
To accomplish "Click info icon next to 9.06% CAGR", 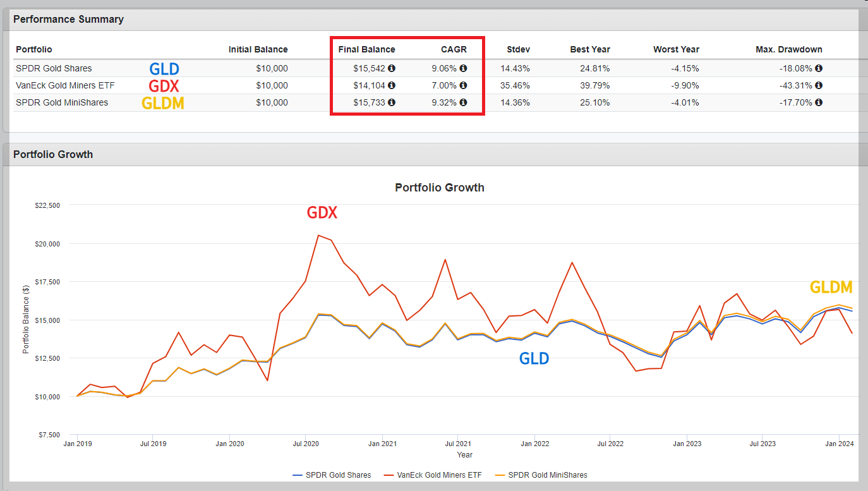I will point(463,68).
